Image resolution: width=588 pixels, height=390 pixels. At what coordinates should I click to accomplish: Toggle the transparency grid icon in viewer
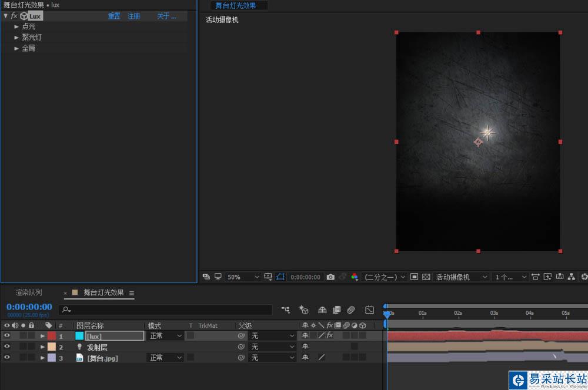(x=426, y=277)
